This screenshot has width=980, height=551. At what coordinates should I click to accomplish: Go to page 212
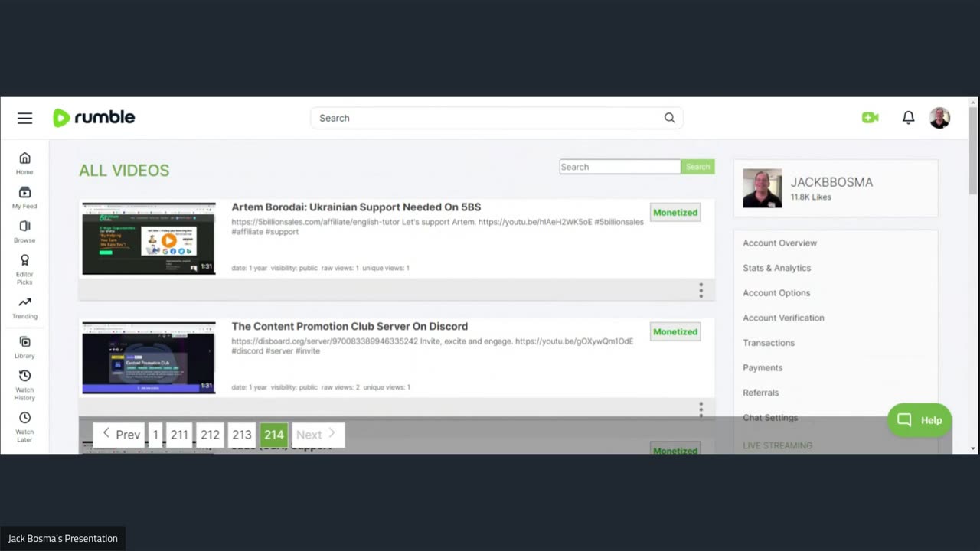pyautogui.click(x=210, y=434)
